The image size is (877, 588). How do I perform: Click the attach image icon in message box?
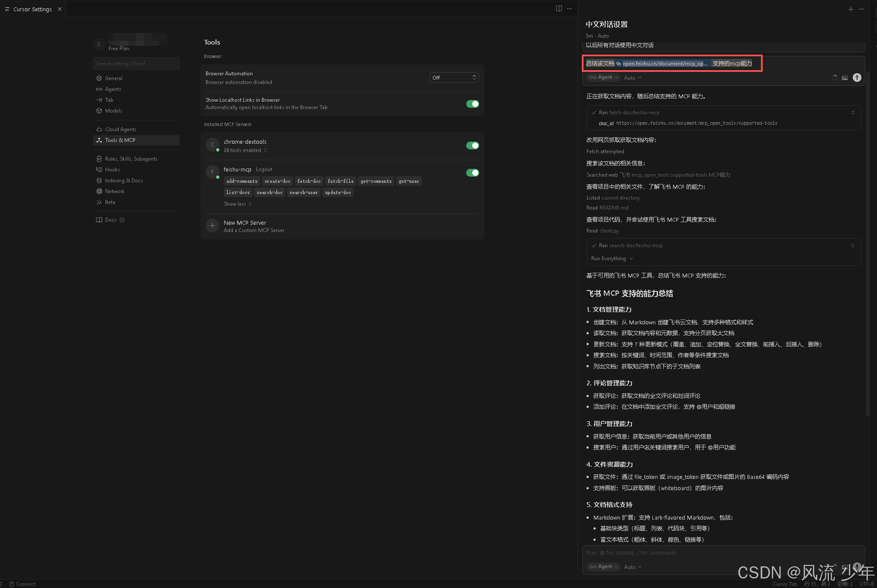pos(845,78)
